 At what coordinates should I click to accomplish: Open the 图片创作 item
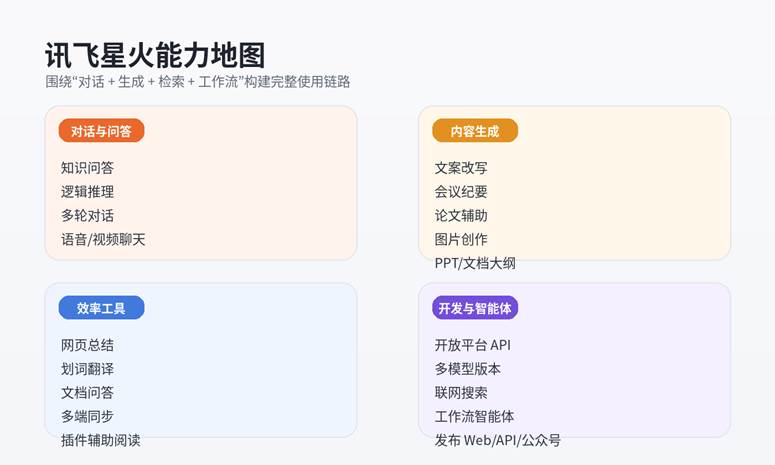(461, 240)
